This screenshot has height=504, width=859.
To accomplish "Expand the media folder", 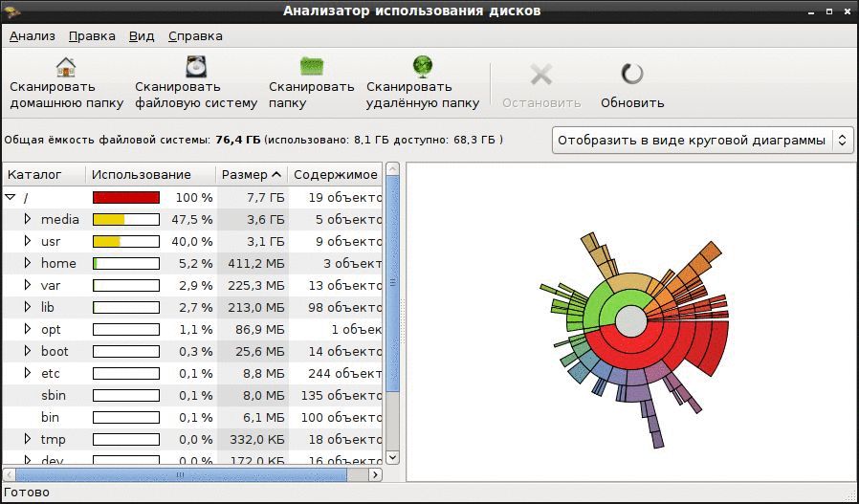I will coord(28,219).
